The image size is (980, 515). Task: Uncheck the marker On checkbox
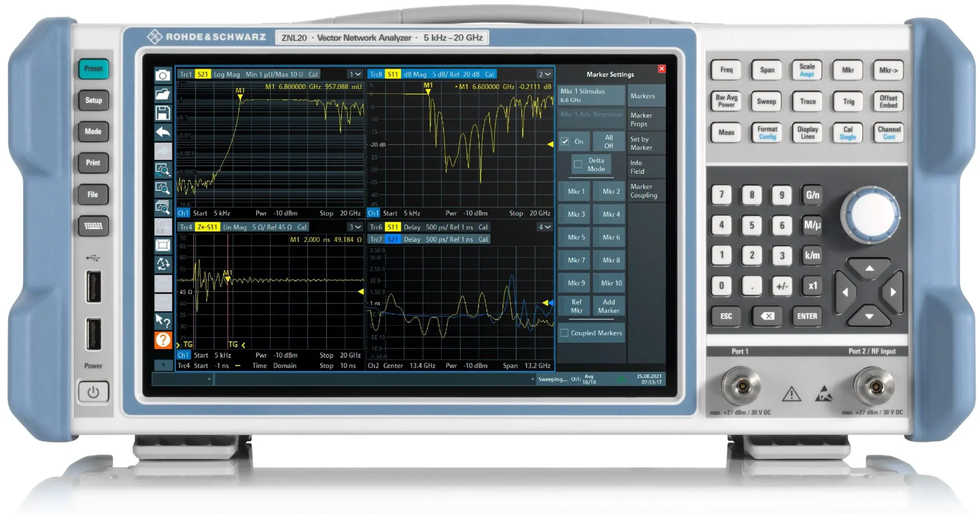(565, 141)
